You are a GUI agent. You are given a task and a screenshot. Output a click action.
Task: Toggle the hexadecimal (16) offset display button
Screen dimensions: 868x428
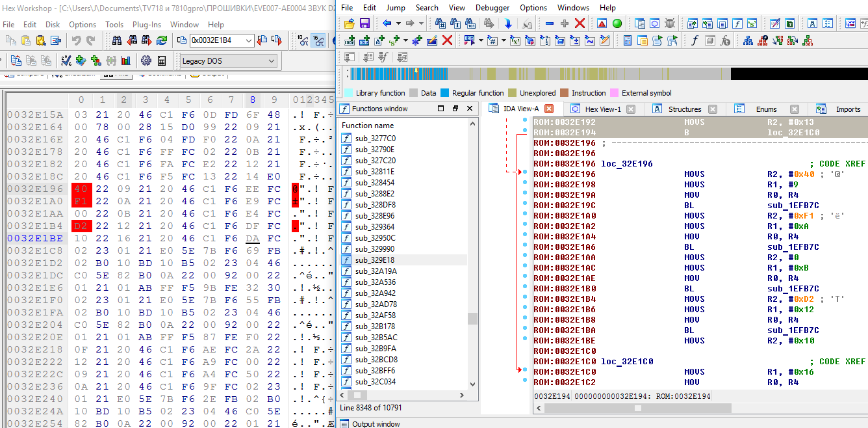click(318, 40)
